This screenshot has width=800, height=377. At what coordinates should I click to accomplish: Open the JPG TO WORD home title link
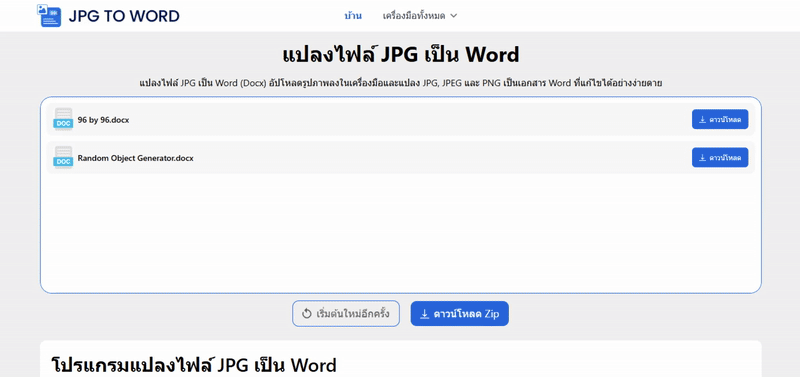pyautogui.click(x=124, y=16)
